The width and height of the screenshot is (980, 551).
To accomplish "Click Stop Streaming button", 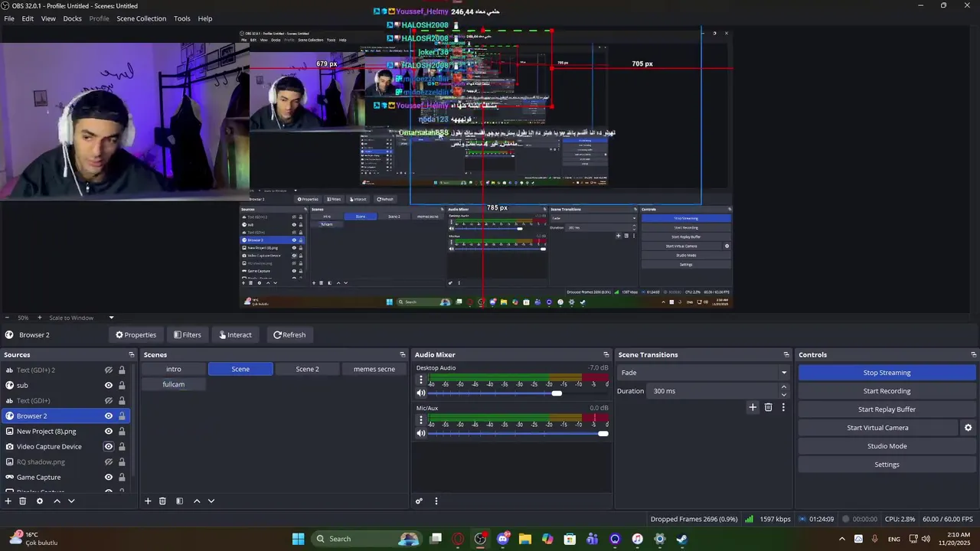I will pyautogui.click(x=887, y=373).
